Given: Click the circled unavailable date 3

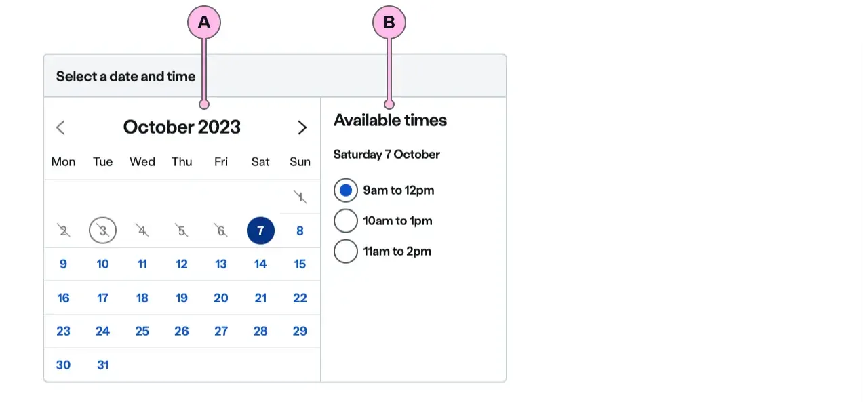Looking at the screenshot, I should (x=102, y=230).
